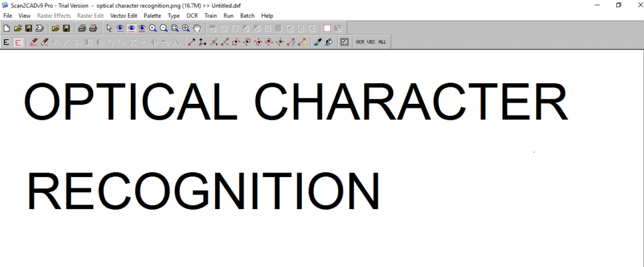
Task: Create a new file with blank page icon
Action: pyautogui.click(x=6, y=28)
